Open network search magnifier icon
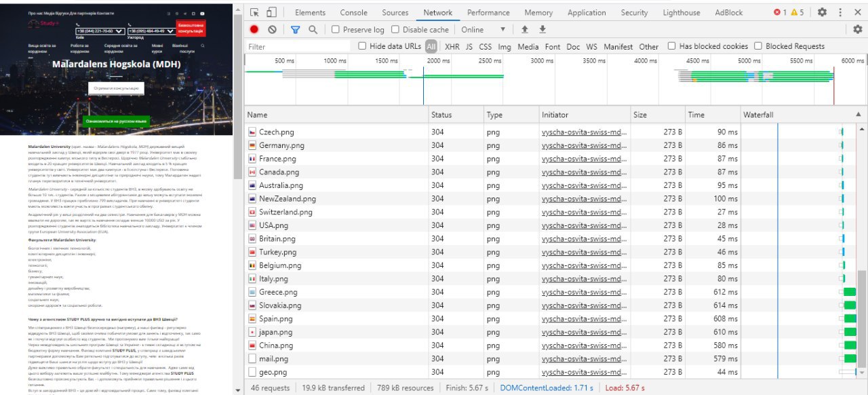The height and width of the screenshot is (395, 868). pos(313,29)
